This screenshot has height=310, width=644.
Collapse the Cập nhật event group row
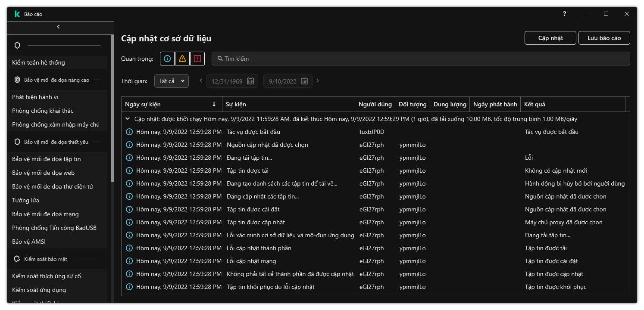point(128,119)
